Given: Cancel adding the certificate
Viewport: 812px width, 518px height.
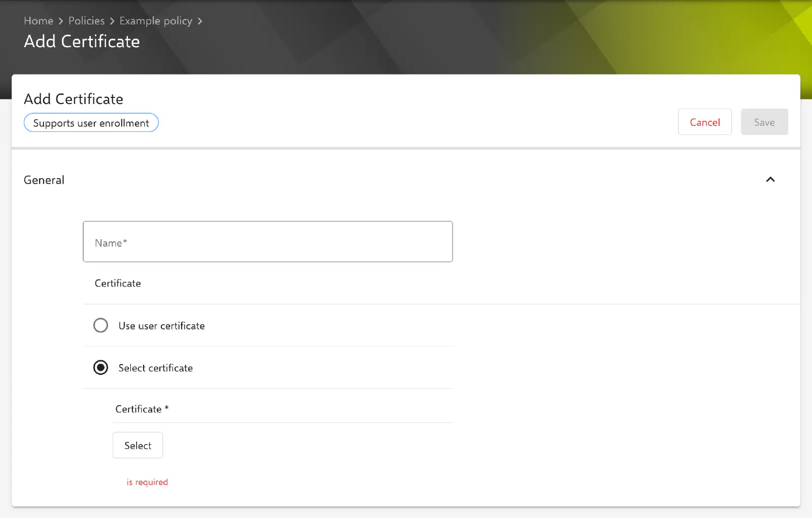Looking at the screenshot, I should click(x=704, y=122).
